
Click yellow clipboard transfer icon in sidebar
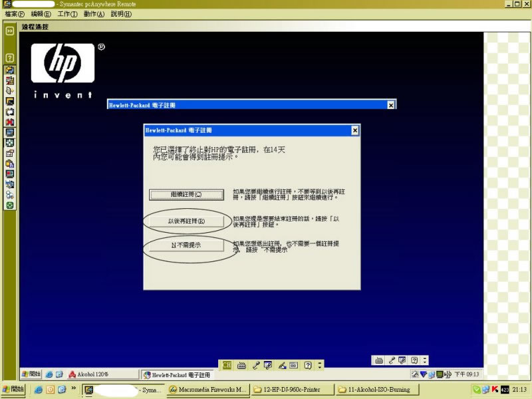tap(10, 164)
